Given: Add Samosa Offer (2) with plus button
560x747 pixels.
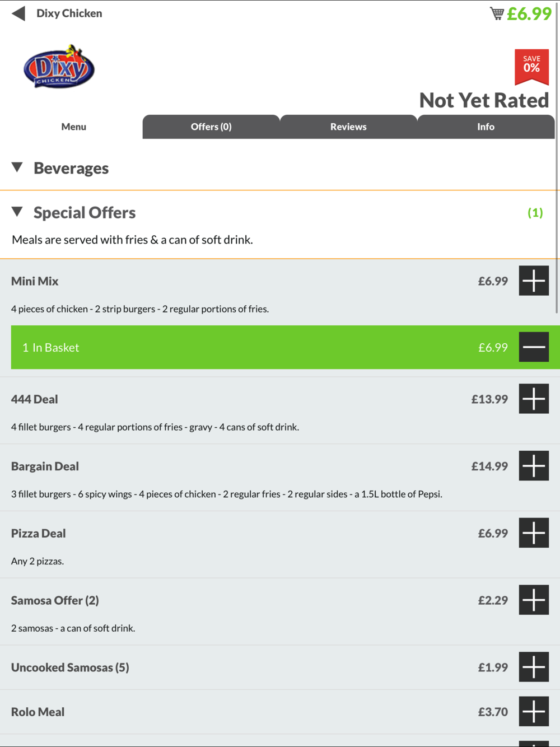Looking at the screenshot, I should coord(534,600).
